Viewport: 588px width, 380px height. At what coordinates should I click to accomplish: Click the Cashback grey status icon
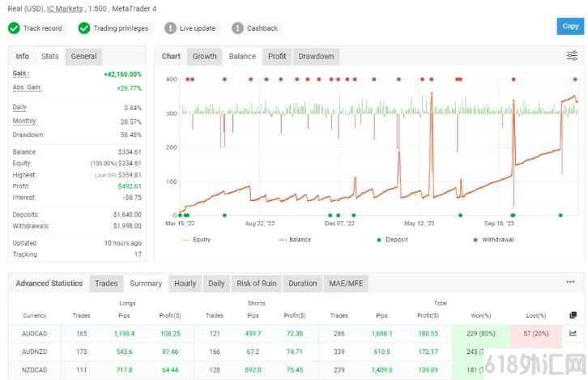pos(237,28)
